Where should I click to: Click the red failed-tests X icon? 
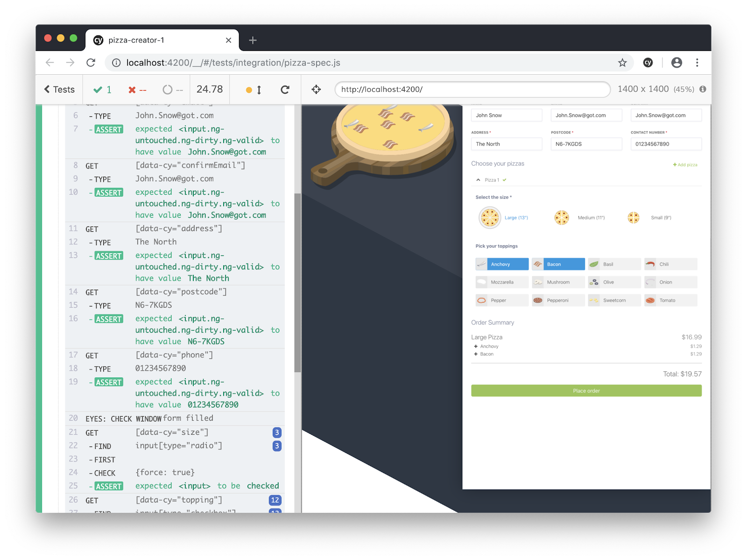(x=132, y=89)
